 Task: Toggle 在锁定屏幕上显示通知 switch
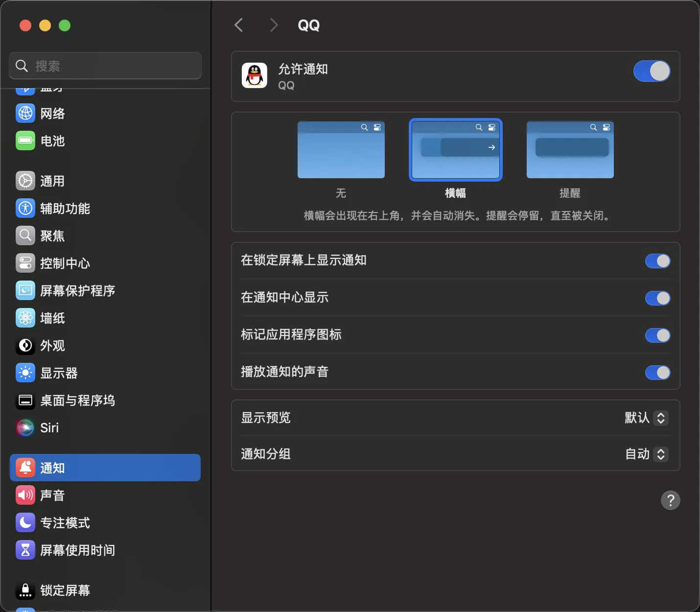[657, 261]
